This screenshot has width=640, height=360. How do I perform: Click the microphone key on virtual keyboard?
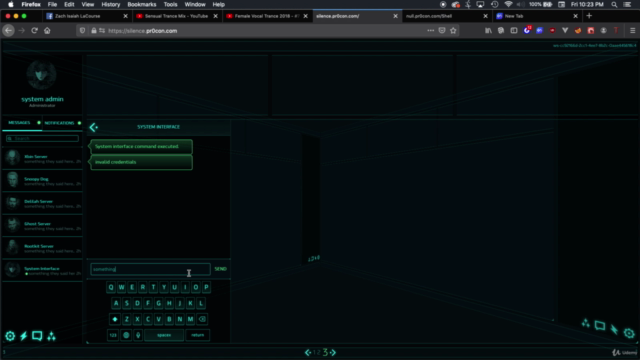138,335
